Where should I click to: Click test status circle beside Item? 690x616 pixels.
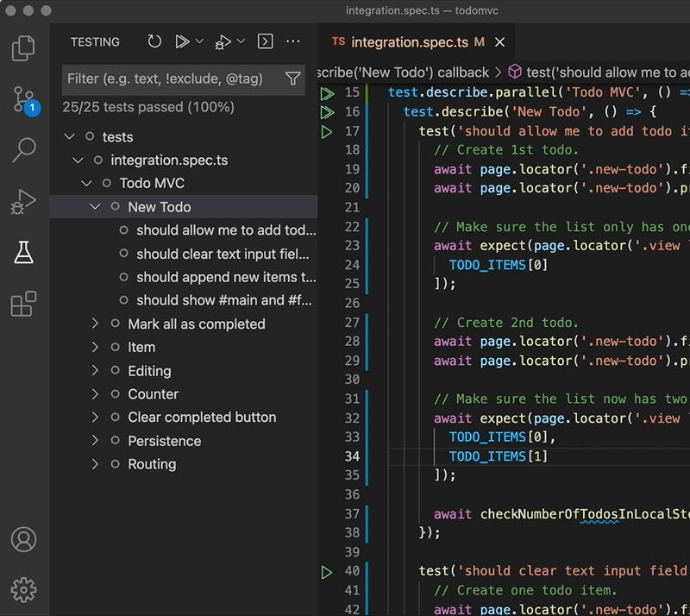coord(116,347)
